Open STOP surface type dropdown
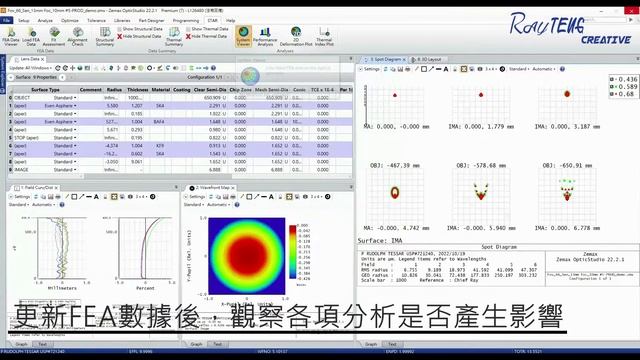This screenshot has height=360, width=640. tap(75, 138)
